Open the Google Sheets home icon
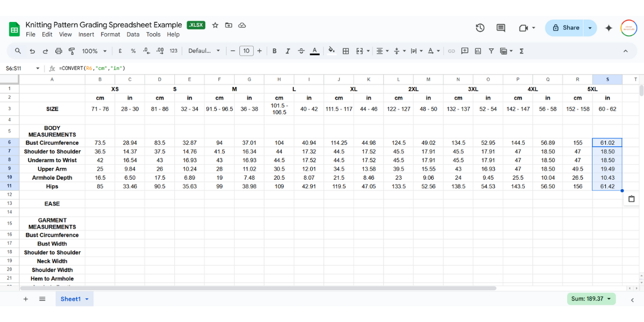 tap(14, 28)
